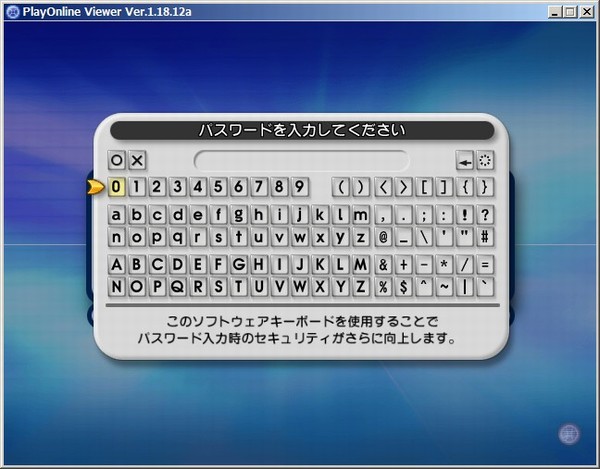Viewport: 600px width, 469px height.
Task: Maximize the PlayOnline Viewer window
Action: point(570,12)
